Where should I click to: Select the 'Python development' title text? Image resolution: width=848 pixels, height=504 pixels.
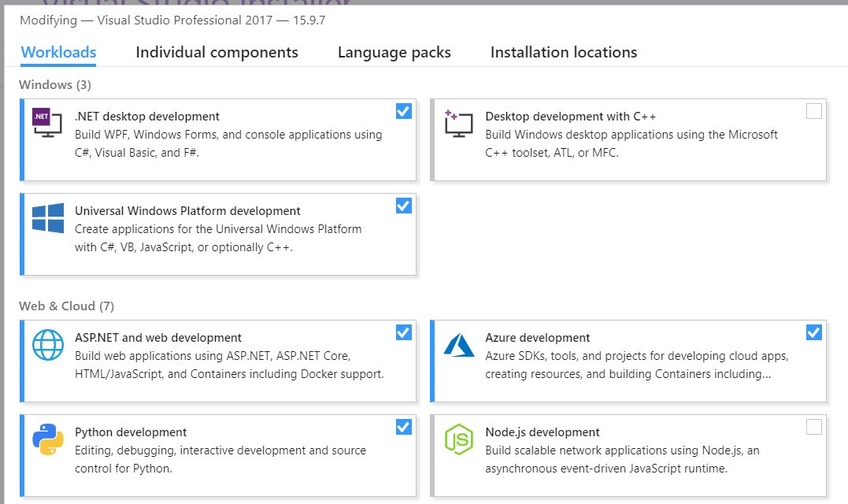pos(131,432)
